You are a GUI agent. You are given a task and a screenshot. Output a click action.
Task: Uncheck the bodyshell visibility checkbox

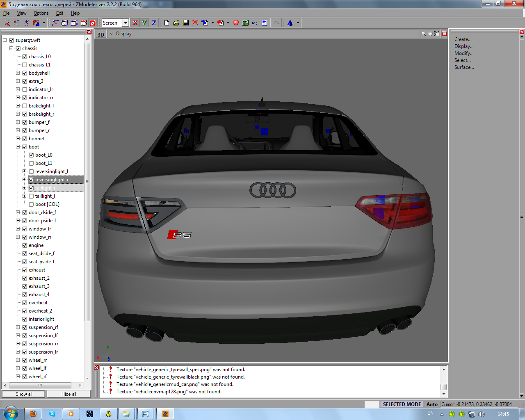[25, 73]
